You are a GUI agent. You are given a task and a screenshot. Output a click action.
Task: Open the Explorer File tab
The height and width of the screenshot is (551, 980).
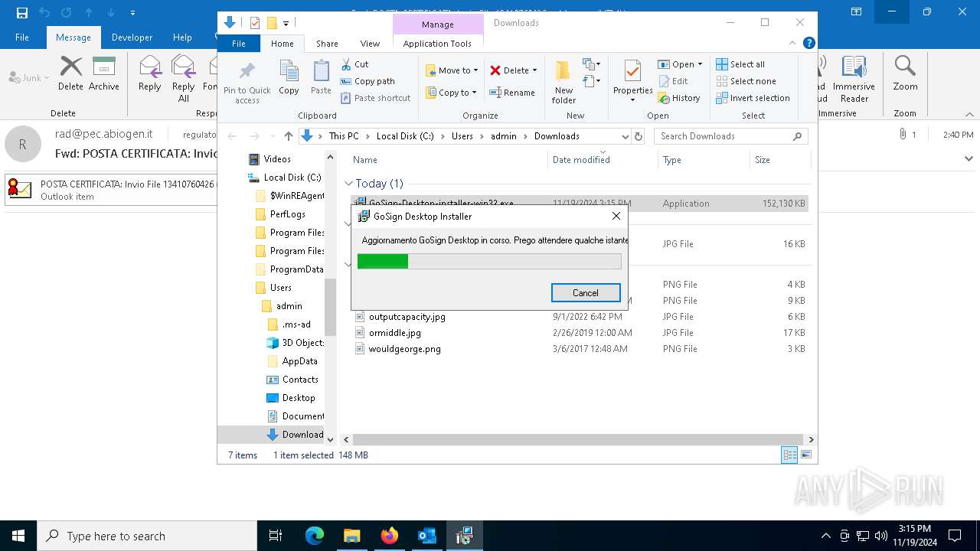(x=239, y=44)
